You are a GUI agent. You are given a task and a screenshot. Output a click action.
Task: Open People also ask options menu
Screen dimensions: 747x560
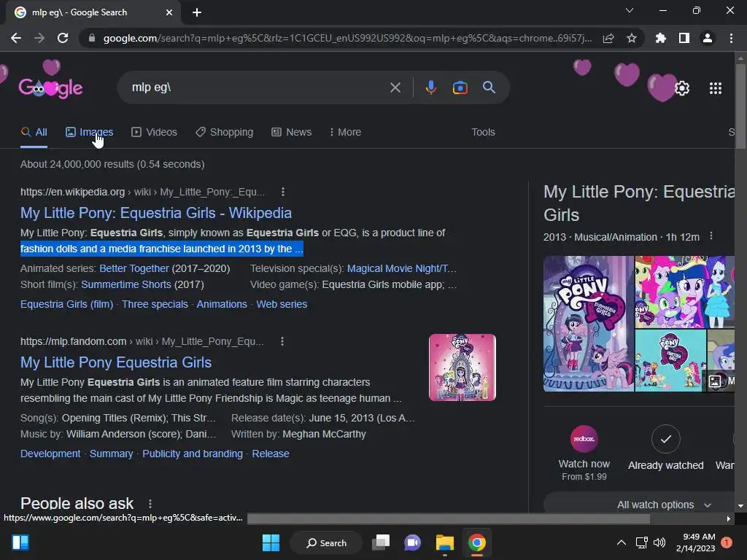coord(150,504)
